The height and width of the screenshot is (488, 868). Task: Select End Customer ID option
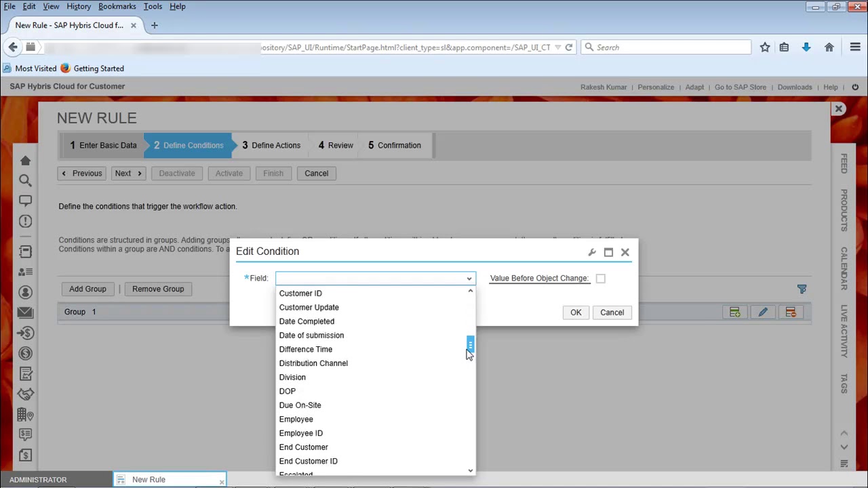(x=308, y=462)
